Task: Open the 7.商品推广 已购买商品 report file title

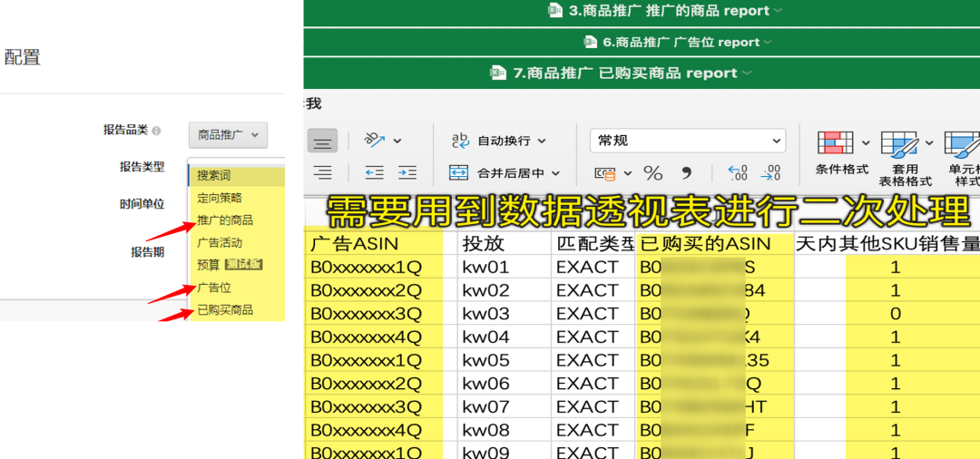Action: point(625,73)
